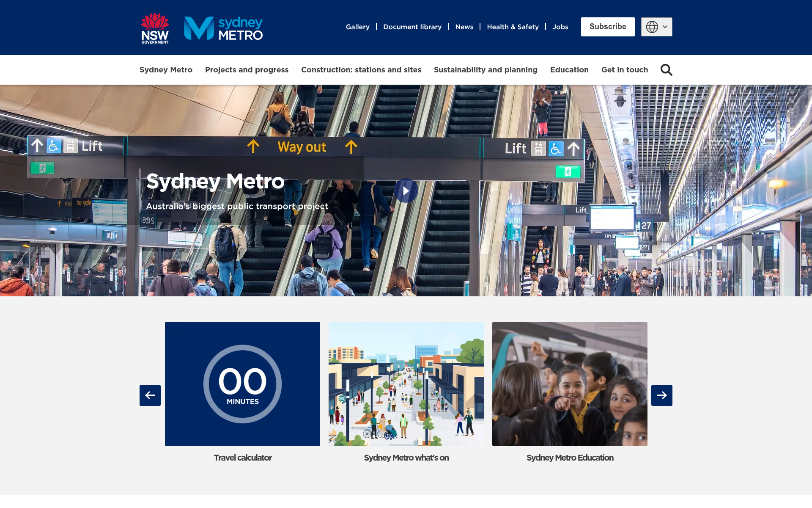The height and width of the screenshot is (508, 812).
Task: Click the Sydney Metro logo
Action: 223,28
